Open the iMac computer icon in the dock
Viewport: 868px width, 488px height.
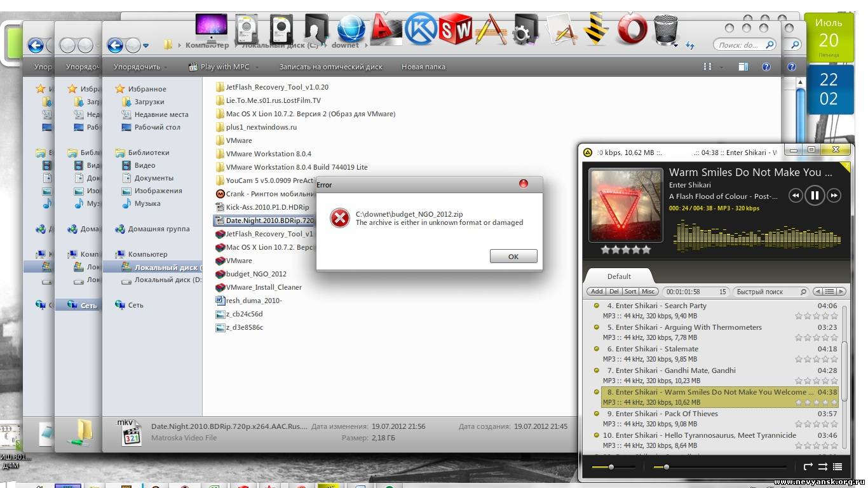212,29
